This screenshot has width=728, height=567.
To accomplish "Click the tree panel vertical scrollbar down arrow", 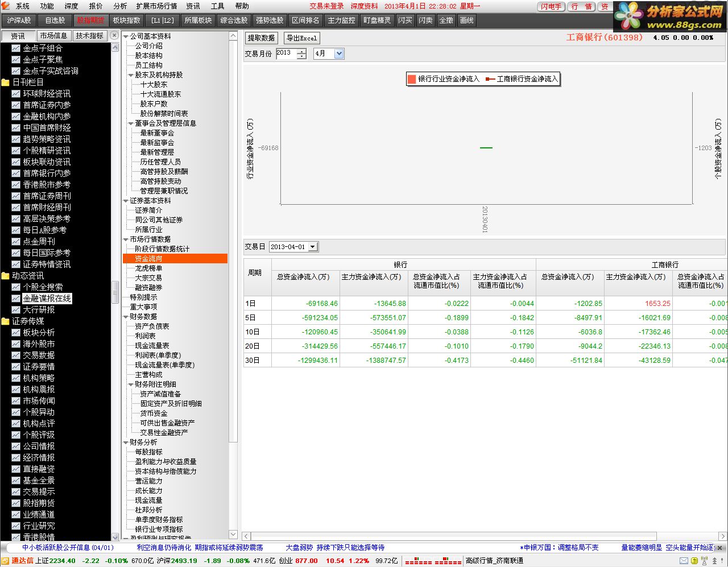I will pos(233,534).
